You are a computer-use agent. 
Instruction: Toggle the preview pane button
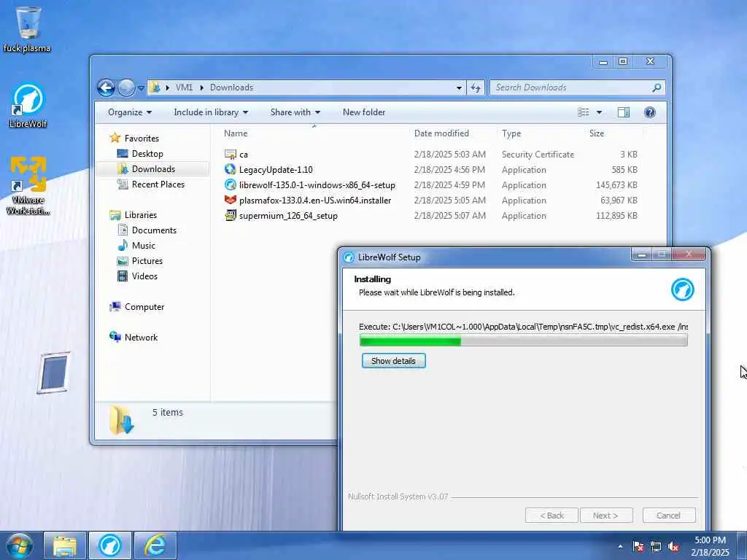click(624, 112)
